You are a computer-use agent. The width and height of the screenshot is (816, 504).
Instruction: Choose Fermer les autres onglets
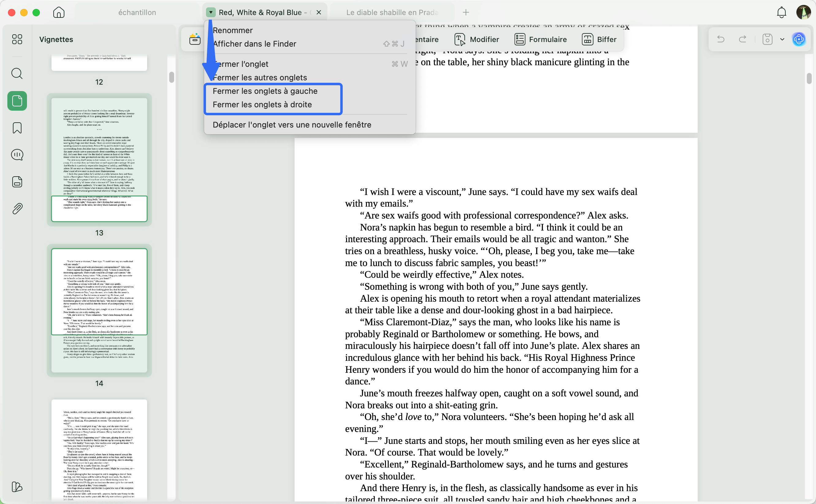pos(310,77)
